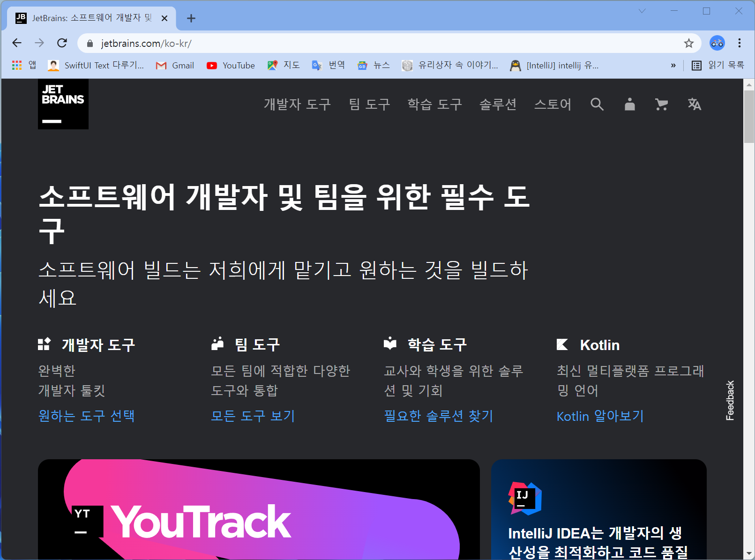Reload the page with the refresh icon

pyautogui.click(x=62, y=43)
